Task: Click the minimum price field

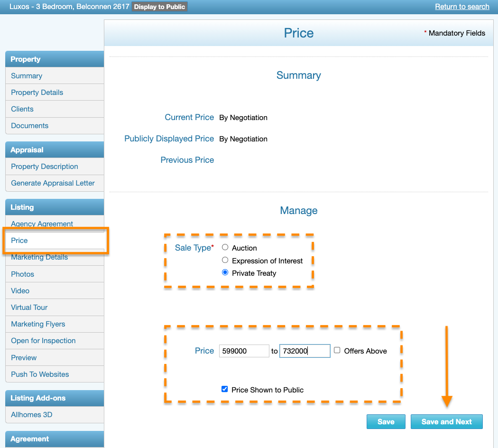Action: pyautogui.click(x=244, y=351)
